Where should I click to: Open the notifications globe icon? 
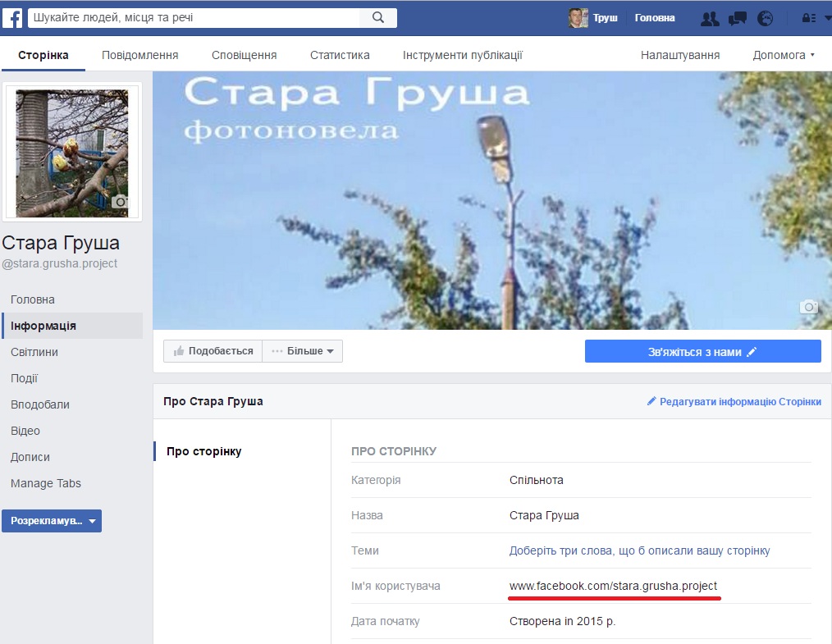(x=765, y=18)
